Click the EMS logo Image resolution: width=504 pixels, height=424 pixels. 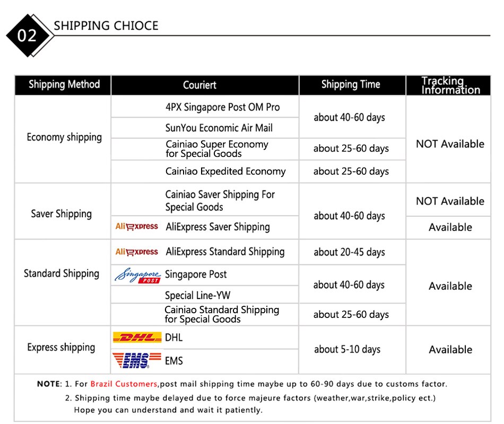[x=137, y=360]
